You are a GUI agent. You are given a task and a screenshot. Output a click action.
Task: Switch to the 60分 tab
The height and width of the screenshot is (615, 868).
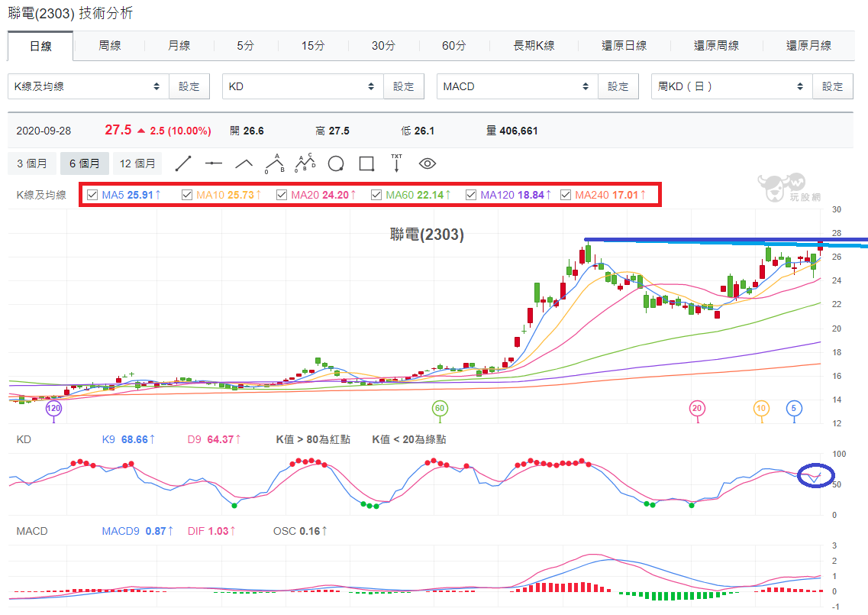(454, 45)
